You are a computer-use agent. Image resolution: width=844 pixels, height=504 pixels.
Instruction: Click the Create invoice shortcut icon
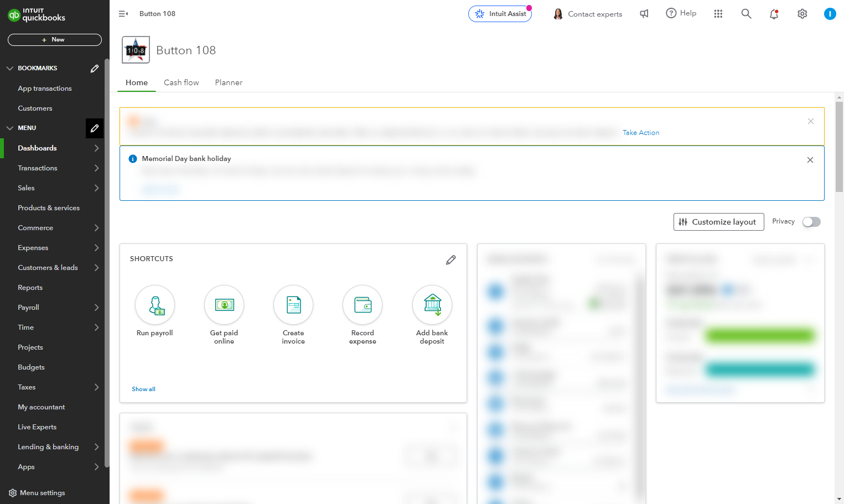click(x=293, y=305)
